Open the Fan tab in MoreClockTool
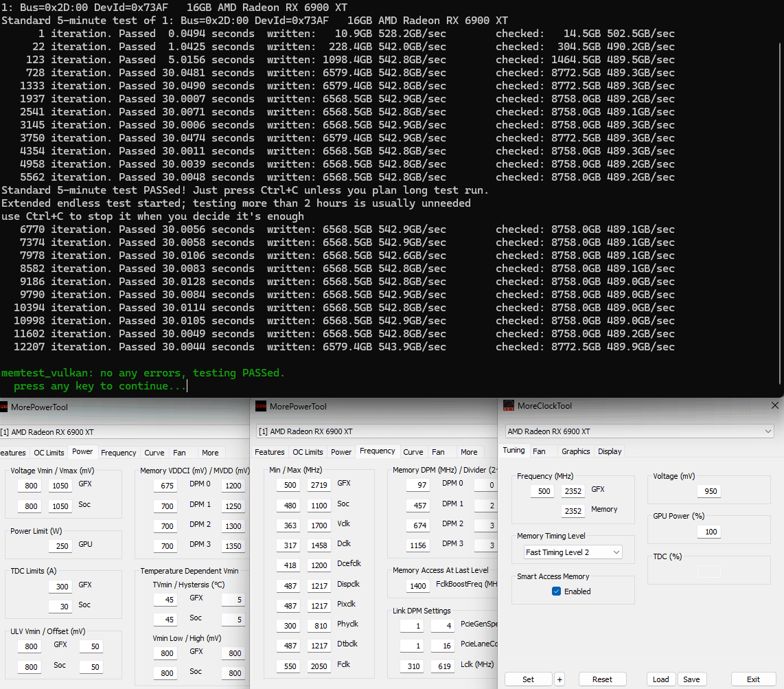The image size is (784, 689). click(x=539, y=451)
